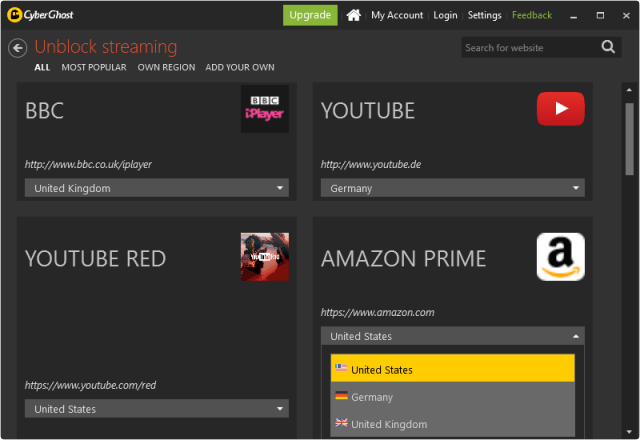Open the BBC iPlayer logo tile
This screenshot has width=640, height=440.
pyautogui.click(x=264, y=109)
